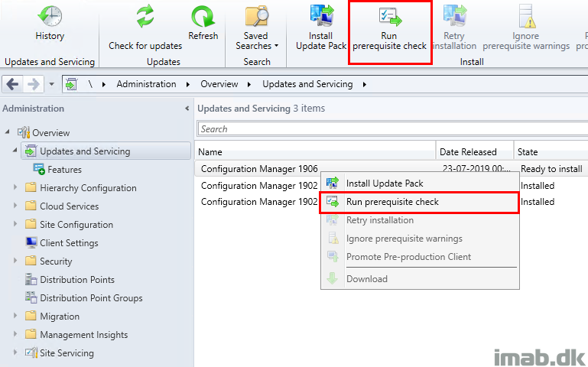The image size is (588, 367).
Task: Click the Search input field
Action: click(390, 129)
